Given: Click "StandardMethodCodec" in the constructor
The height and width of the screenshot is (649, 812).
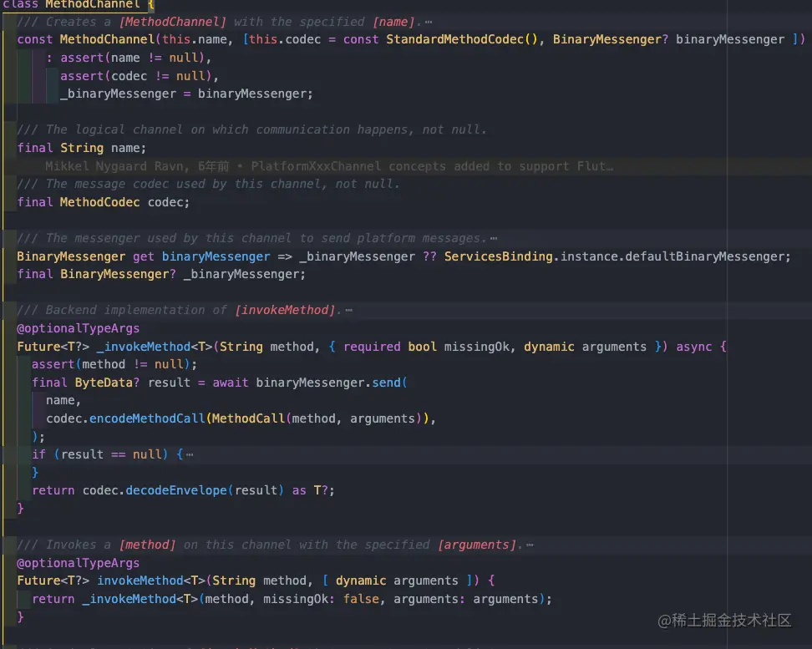Looking at the screenshot, I should pos(454,39).
